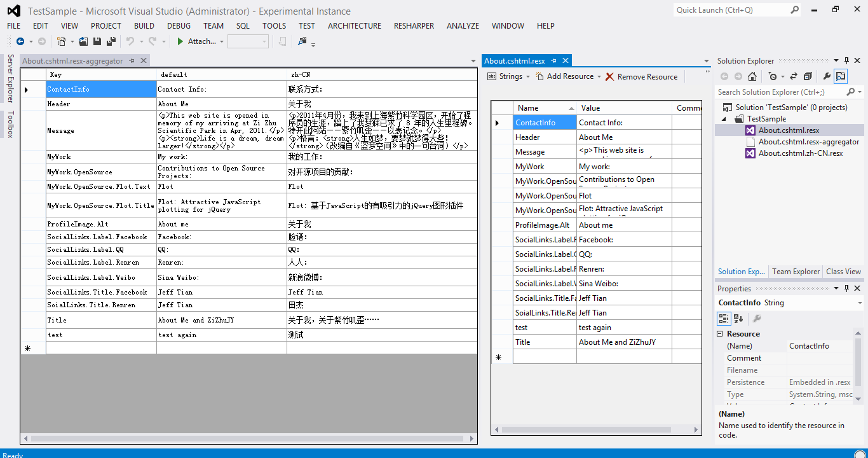Switch to the Class View tab
The height and width of the screenshot is (458, 868).
(x=843, y=272)
